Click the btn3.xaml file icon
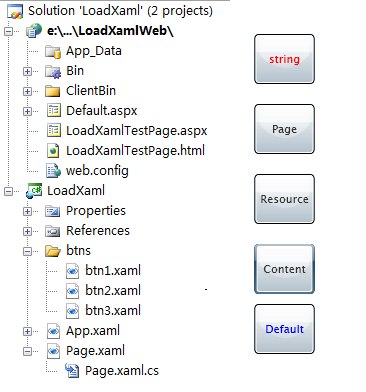Viewport: 366px width, 392px height. click(72, 311)
